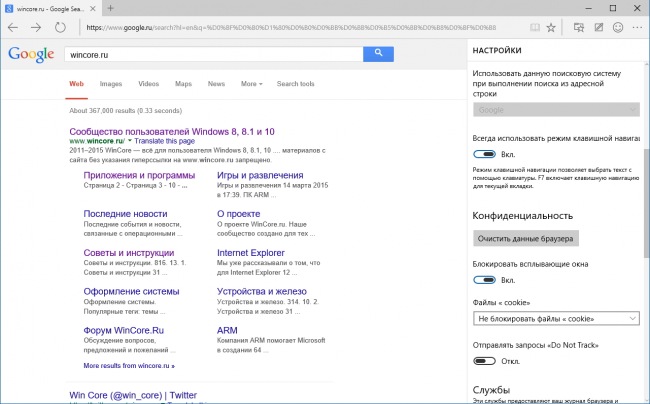Viewport: 650px width, 404px height.
Task: Open the ARM sitelink
Action: pyautogui.click(x=227, y=330)
